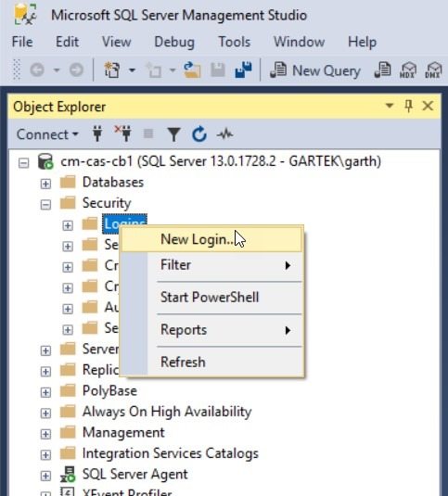Choose Refresh from context menu
The height and width of the screenshot is (496, 448).
click(x=212, y=362)
